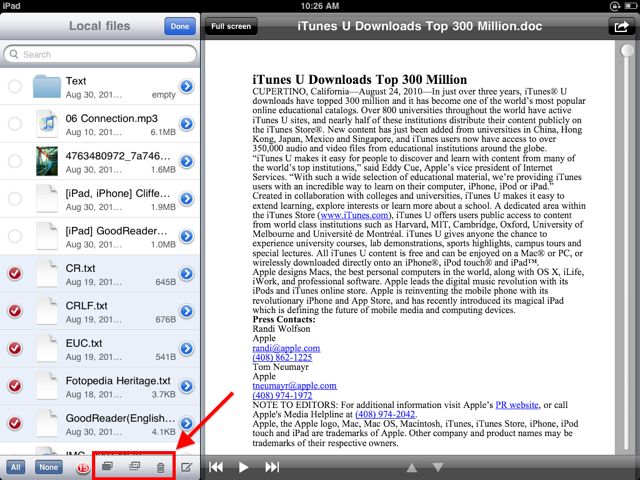Open the www.iTunes.com link

coord(354,215)
